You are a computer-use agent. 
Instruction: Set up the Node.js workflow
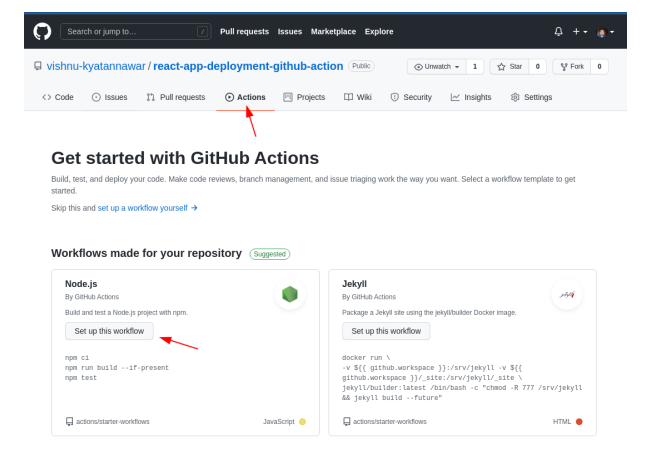(108, 331)
